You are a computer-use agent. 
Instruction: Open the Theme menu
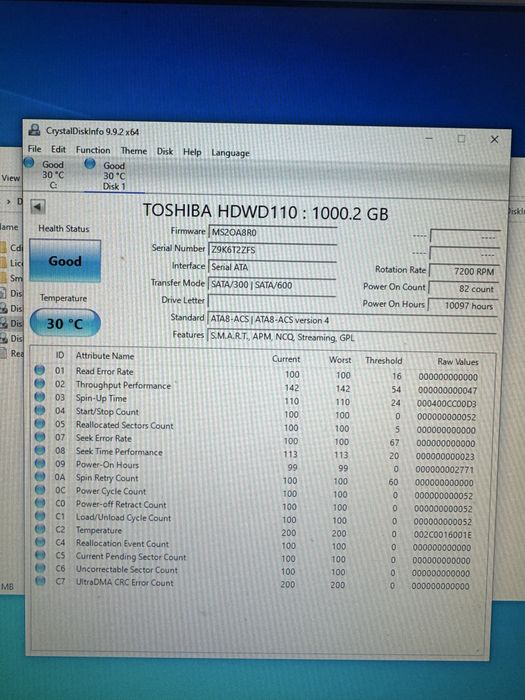(x=133, y=151)
